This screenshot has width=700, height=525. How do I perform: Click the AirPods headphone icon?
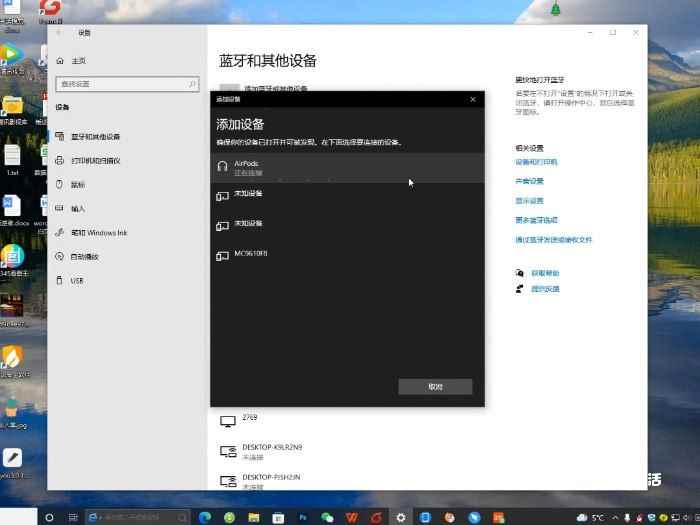(222, 167)
